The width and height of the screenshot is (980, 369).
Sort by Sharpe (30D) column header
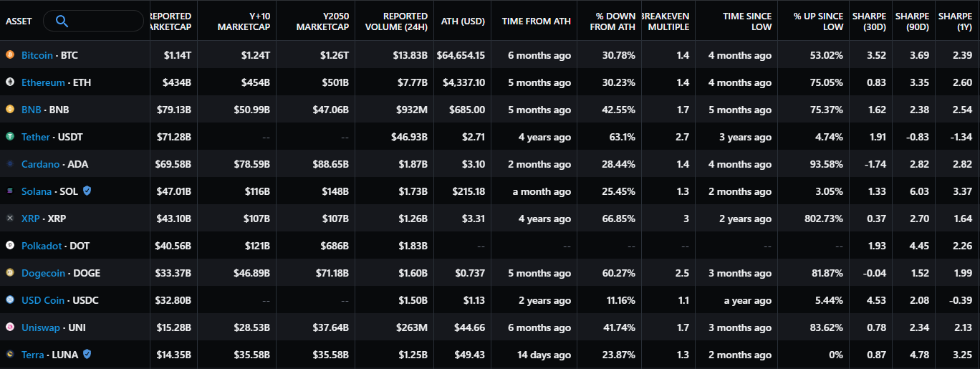869,21
